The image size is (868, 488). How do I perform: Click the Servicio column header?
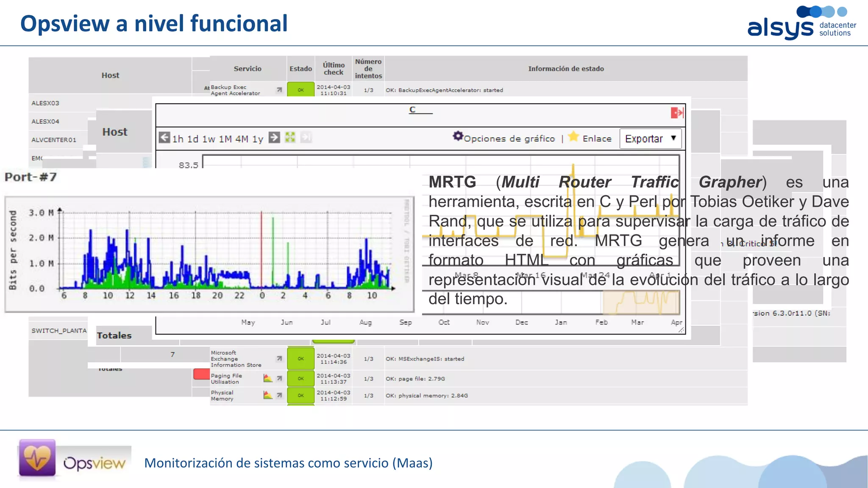point(248,69)
